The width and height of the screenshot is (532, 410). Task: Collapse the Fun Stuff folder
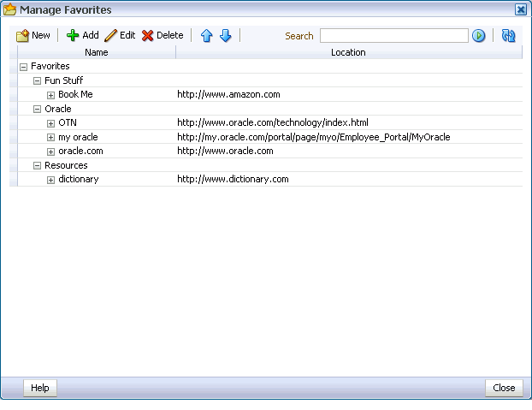pyautogui.click(x=37, y=81)
